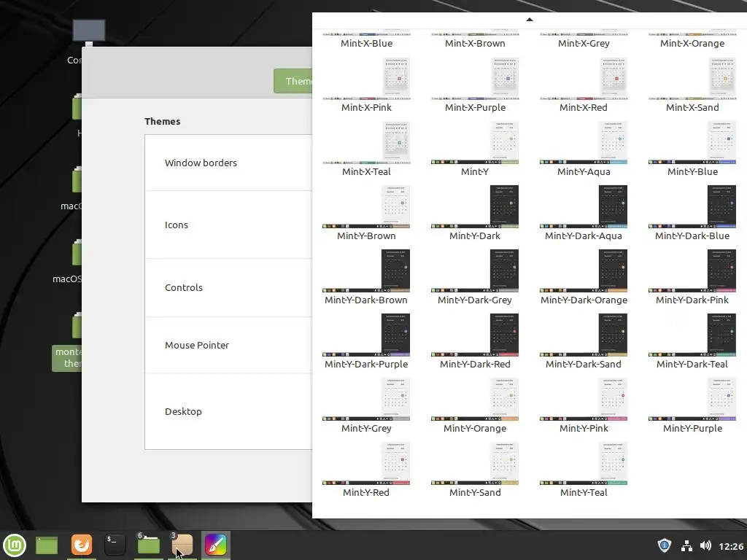Click the Icons row in Themes
The height and width of the screenshot is (560, 747).
point(228,225)
